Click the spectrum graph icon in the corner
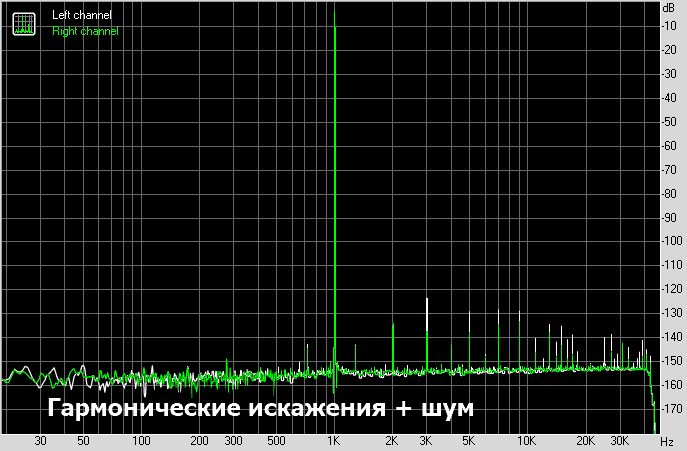This screenshot has height=451, width=687. click(24, 24)
